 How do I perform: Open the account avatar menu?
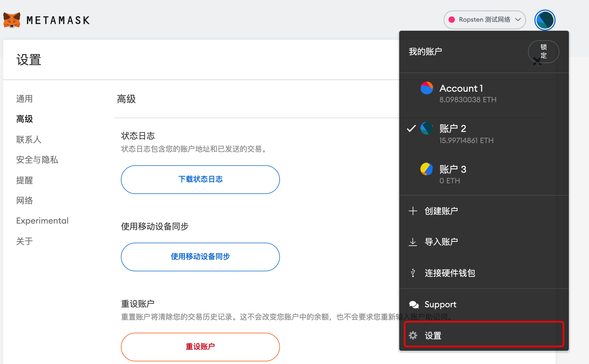(x=544, y=20)
